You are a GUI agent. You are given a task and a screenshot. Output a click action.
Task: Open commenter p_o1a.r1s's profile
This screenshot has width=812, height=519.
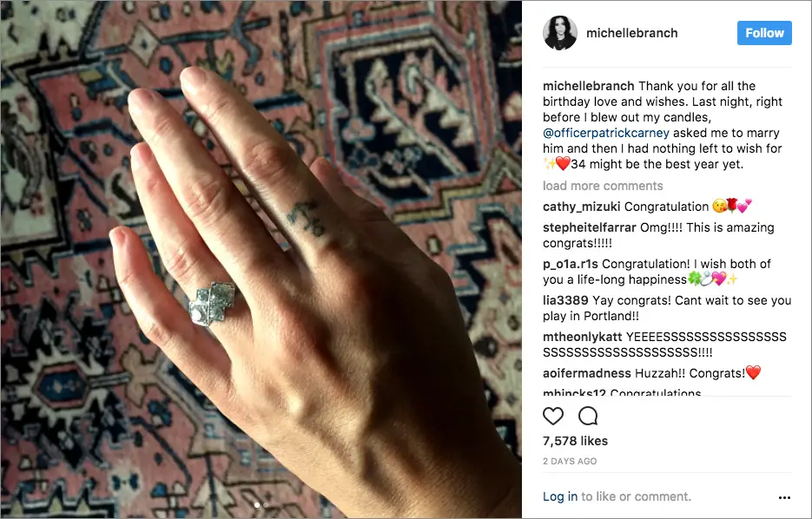pos(571,264)
